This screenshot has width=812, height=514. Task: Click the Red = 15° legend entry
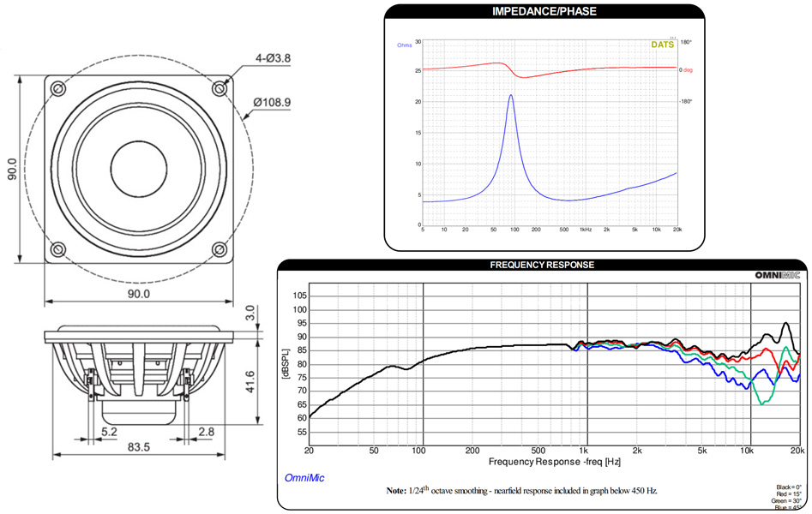point(790,494)
